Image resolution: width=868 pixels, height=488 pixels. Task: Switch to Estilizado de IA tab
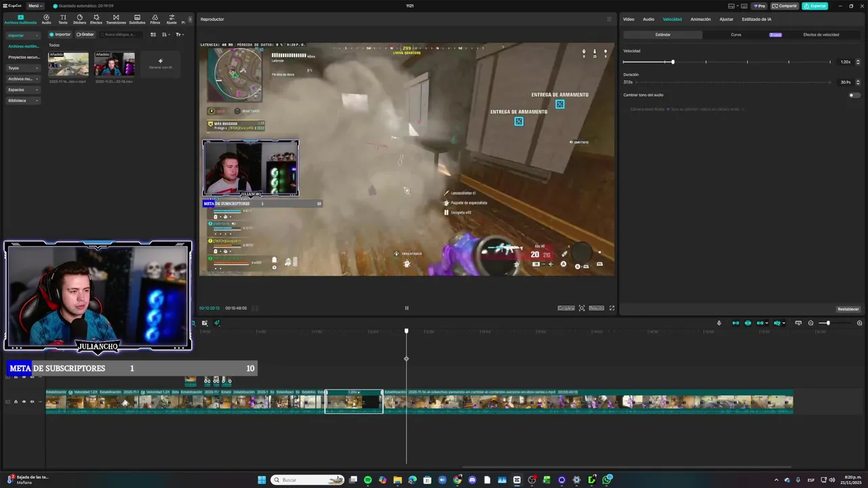pos(756,19)
